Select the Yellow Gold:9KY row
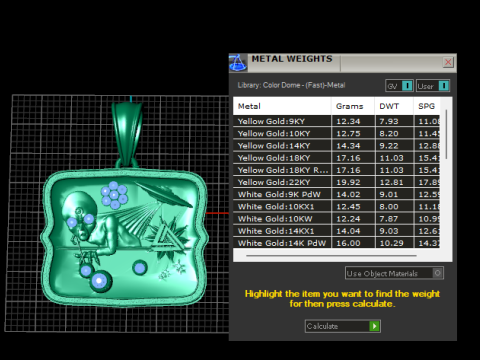480x360 pixels. (336, 121)
